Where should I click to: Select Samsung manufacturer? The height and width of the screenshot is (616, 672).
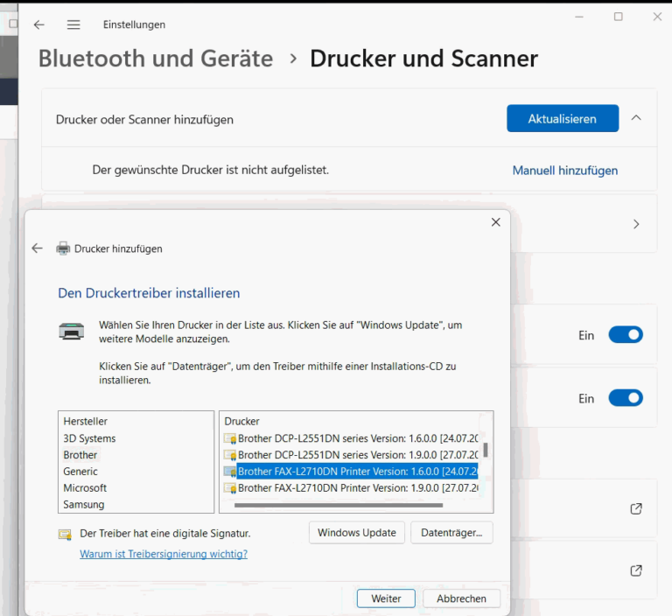tap(84, 505)
